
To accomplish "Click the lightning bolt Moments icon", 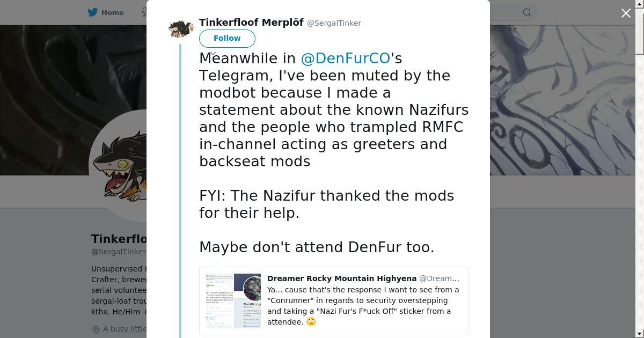I will coord(144,12).
